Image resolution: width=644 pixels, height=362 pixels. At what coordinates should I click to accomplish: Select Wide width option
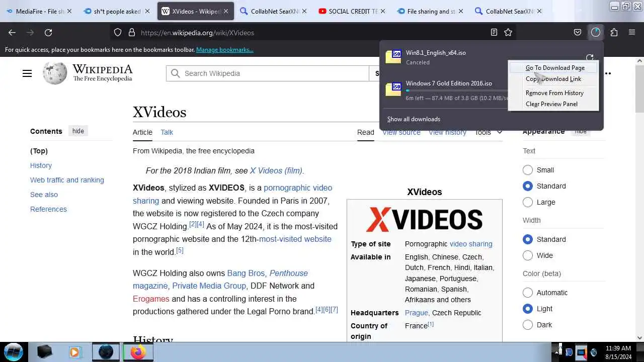[x=528, y=255]
